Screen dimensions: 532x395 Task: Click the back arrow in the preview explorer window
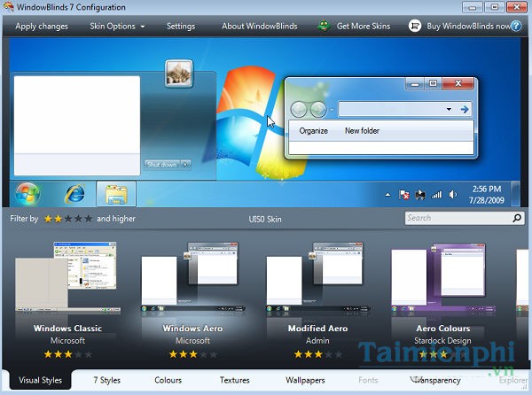(x=299, y=110)
